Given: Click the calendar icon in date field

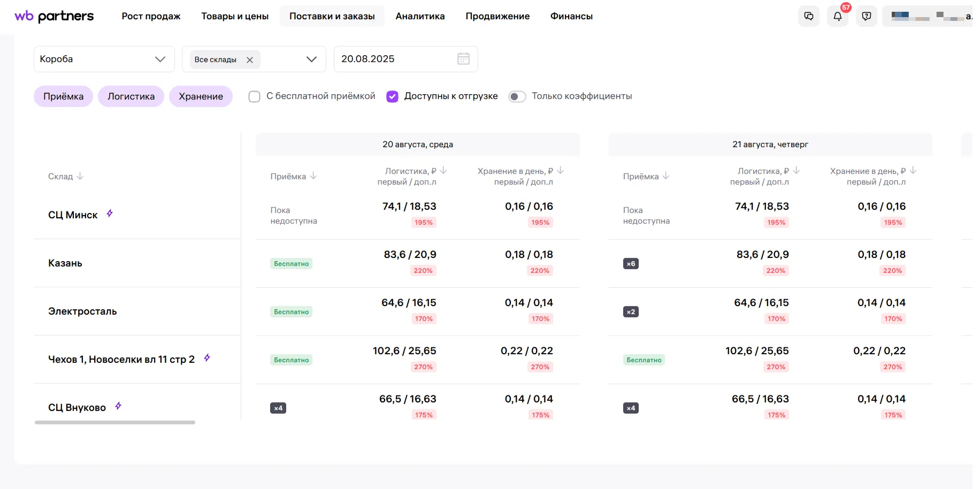Looking at the screenshot, I should click(x=463, y=59).
